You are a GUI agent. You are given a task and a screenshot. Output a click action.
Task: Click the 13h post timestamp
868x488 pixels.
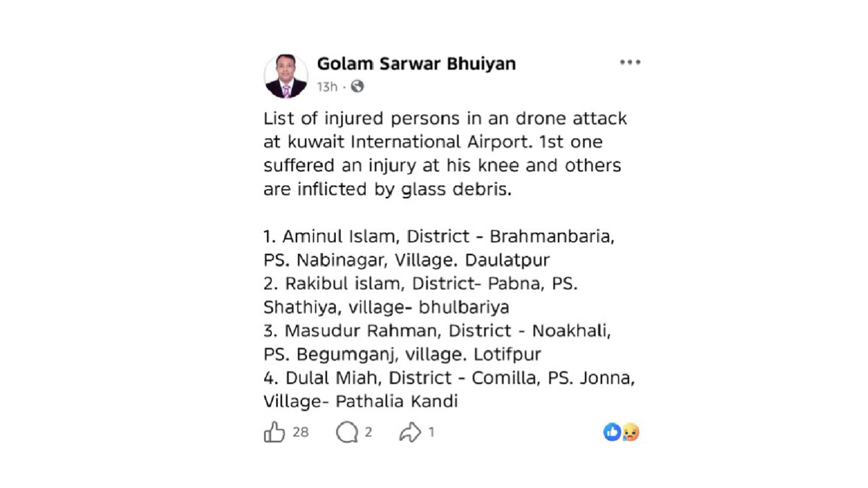click(327, 87)
